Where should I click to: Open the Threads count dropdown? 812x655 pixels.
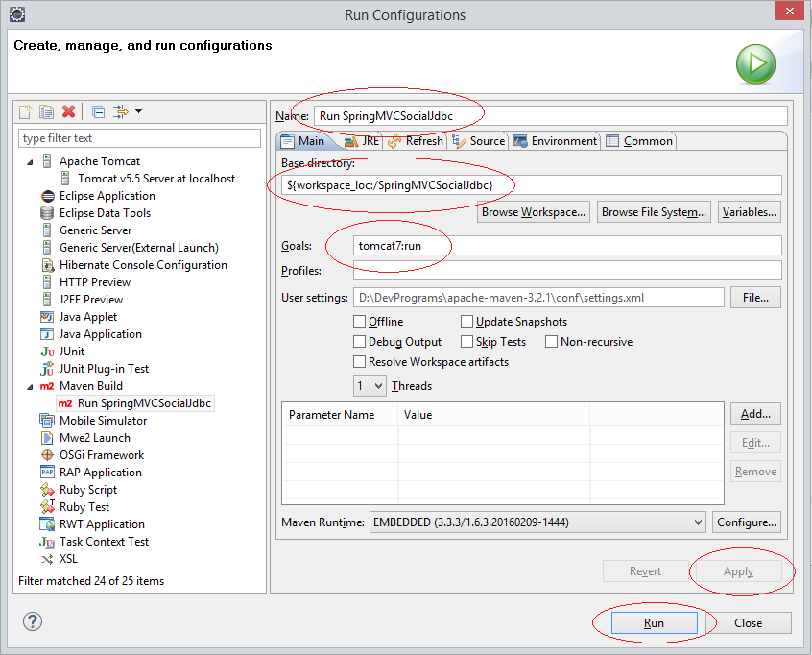(x=370, y=386)
